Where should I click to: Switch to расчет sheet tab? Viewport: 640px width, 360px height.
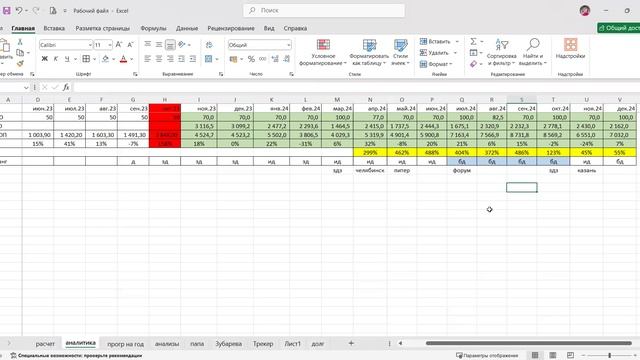pos(45,344)
